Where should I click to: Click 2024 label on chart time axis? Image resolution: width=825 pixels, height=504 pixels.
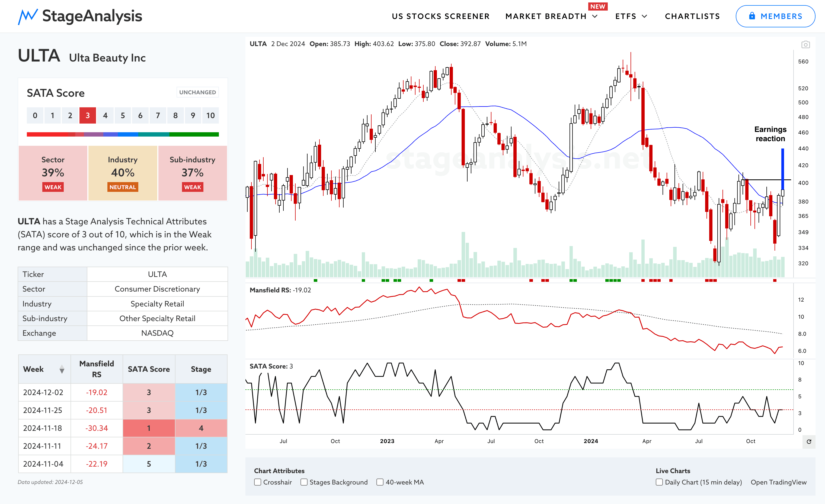(591, 441)
